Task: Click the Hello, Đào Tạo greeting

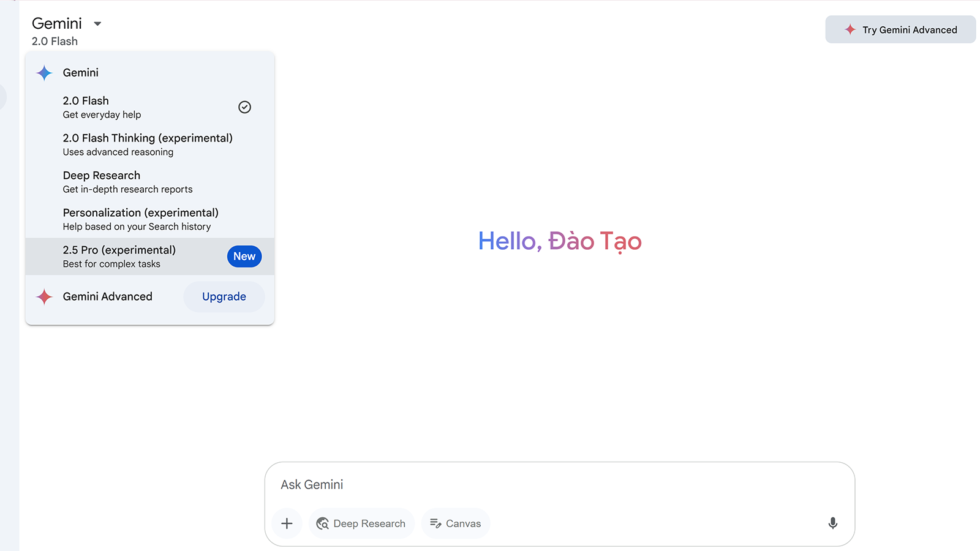Action: [560, 241]
